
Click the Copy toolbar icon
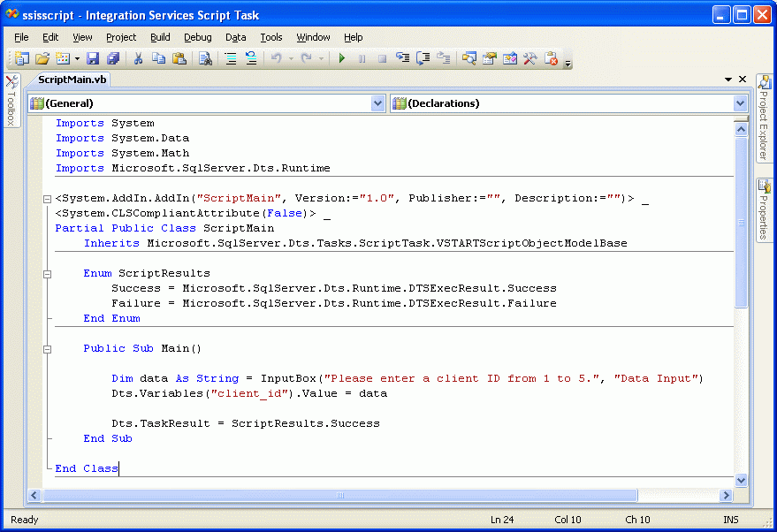(158, 59)
